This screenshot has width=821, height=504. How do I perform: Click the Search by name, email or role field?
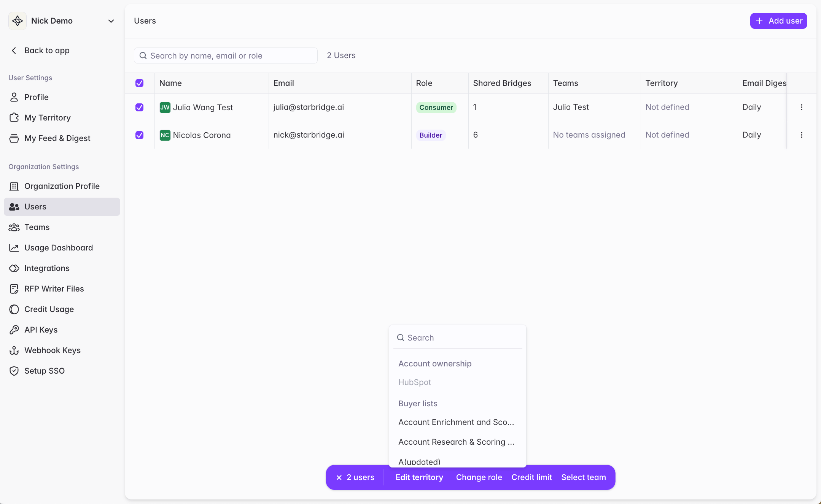click(x=226, y=56)
